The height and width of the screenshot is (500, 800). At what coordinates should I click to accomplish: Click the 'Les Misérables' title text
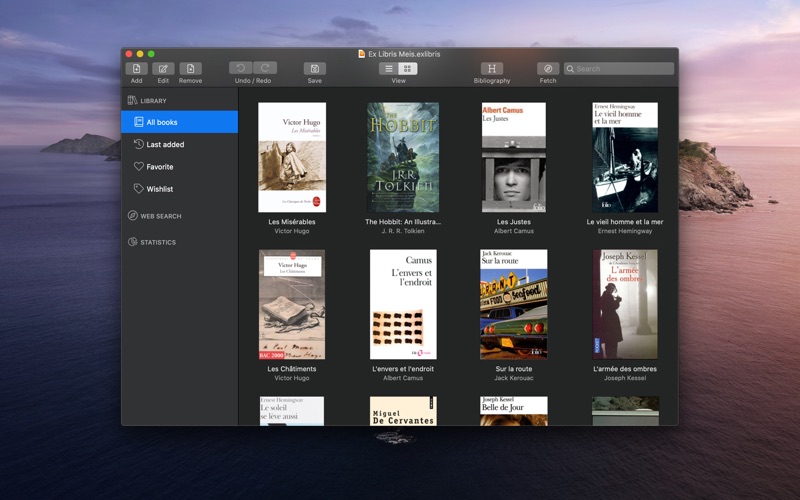coord(292,222)
